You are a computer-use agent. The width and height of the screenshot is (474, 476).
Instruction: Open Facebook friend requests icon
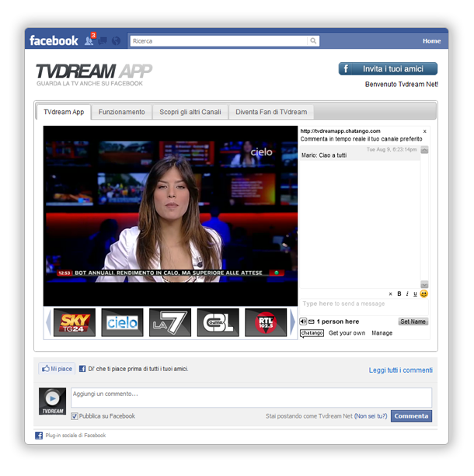(x=89, y=40)
